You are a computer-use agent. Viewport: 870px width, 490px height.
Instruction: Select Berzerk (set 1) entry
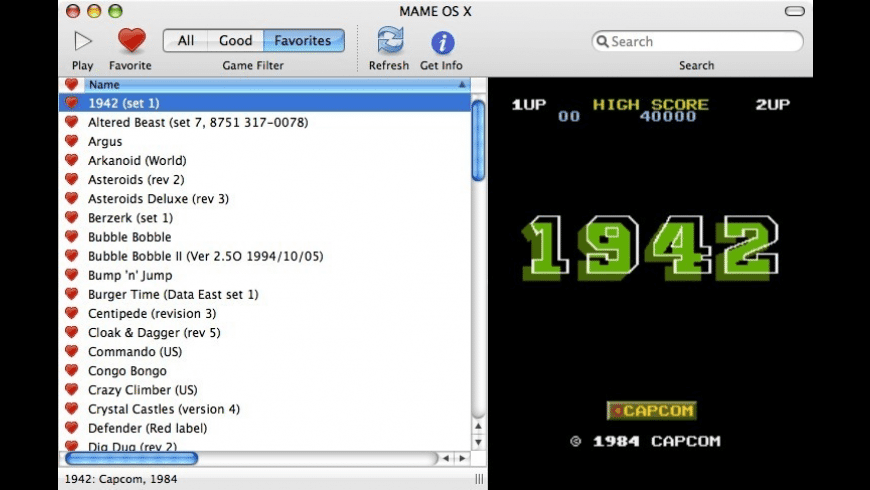coord(265,218)
